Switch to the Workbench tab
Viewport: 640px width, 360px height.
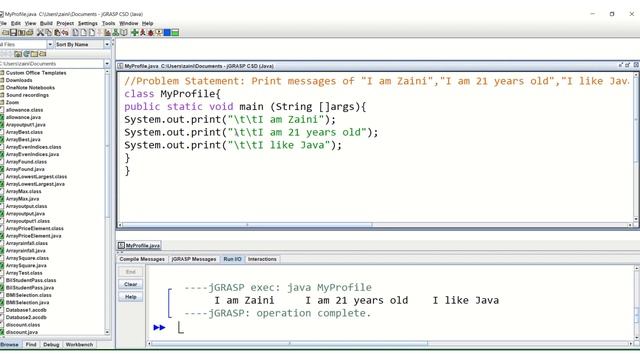[79, 344]
